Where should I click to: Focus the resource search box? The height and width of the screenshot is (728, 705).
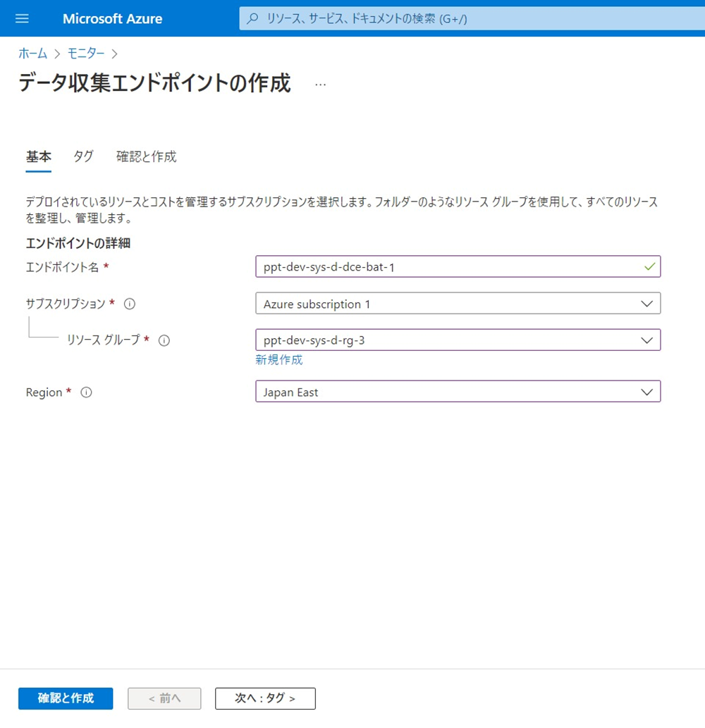(x=472, y=18)
